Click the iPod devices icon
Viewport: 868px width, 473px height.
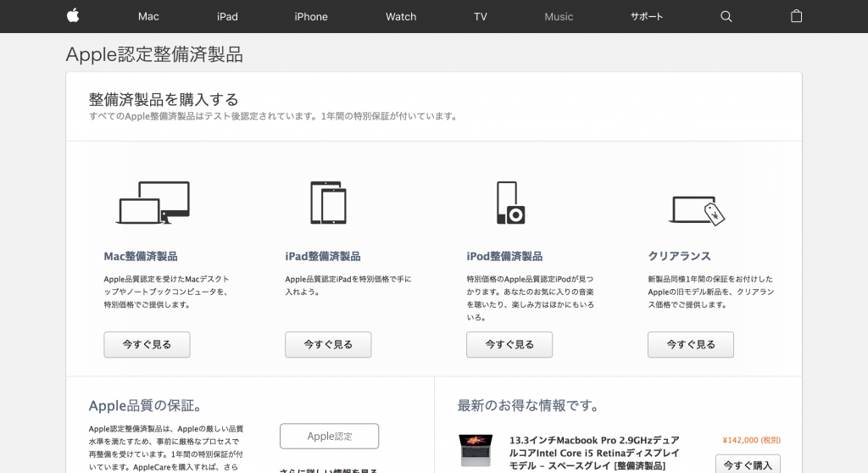510,203
